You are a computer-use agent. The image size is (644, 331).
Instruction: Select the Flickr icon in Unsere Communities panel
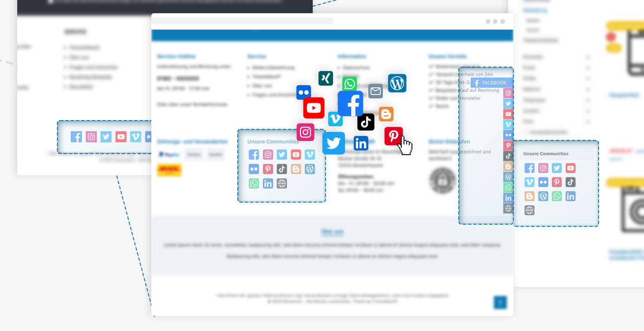tap(254, 169)
